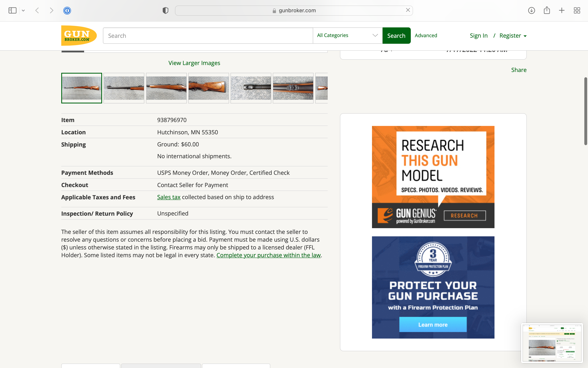Open the Sales tax link
The width and height of the screenshot is (588, 368).
(169, 197)
